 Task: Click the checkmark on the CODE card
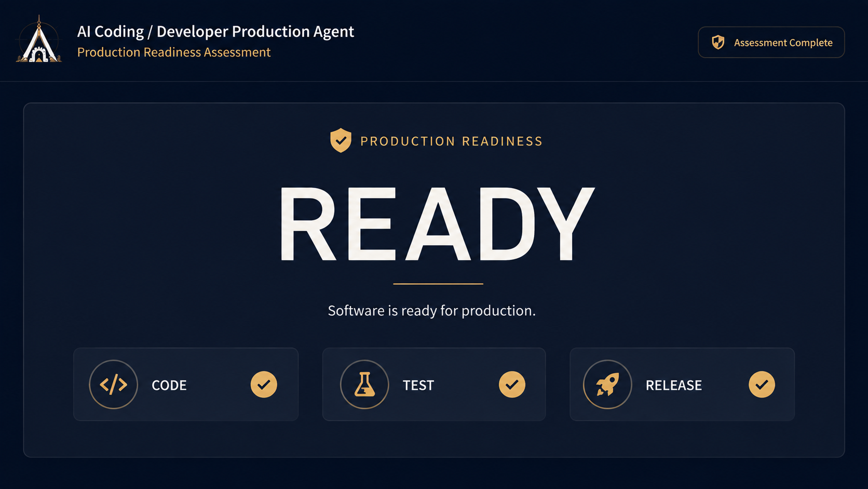[264, 385]
